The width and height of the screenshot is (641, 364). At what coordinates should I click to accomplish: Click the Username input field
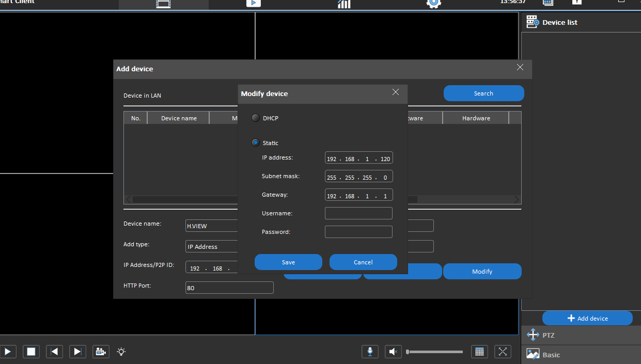[x=358, y=213]
